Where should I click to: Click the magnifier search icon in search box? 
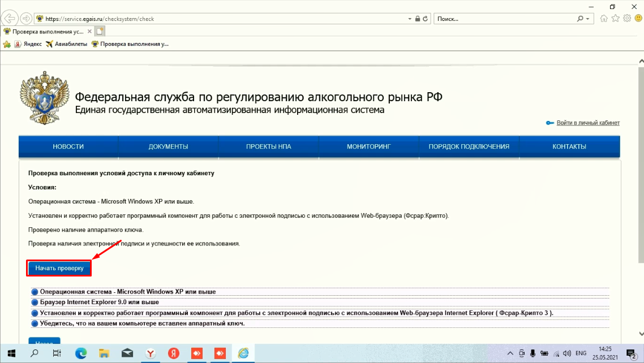[x=580, y=19]
